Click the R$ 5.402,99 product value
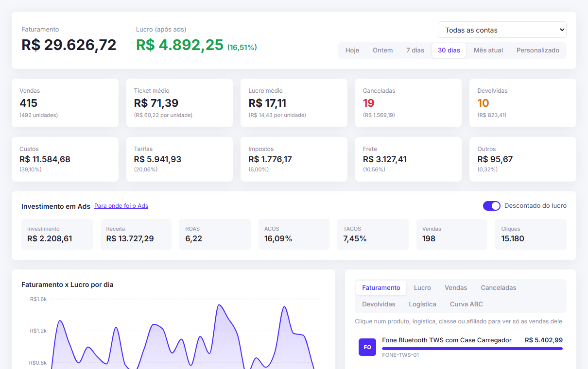Screen dimensions: 588x369 544,340
